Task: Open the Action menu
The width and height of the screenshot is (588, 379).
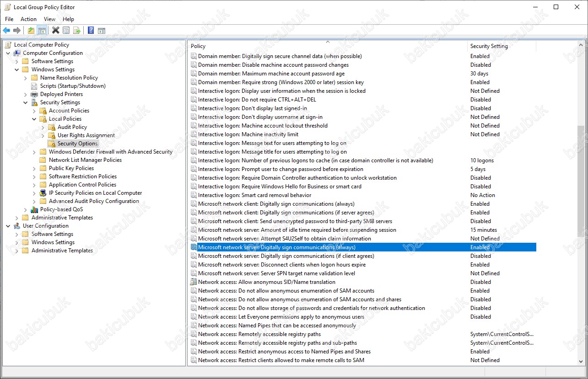Action: pos(28,19)
